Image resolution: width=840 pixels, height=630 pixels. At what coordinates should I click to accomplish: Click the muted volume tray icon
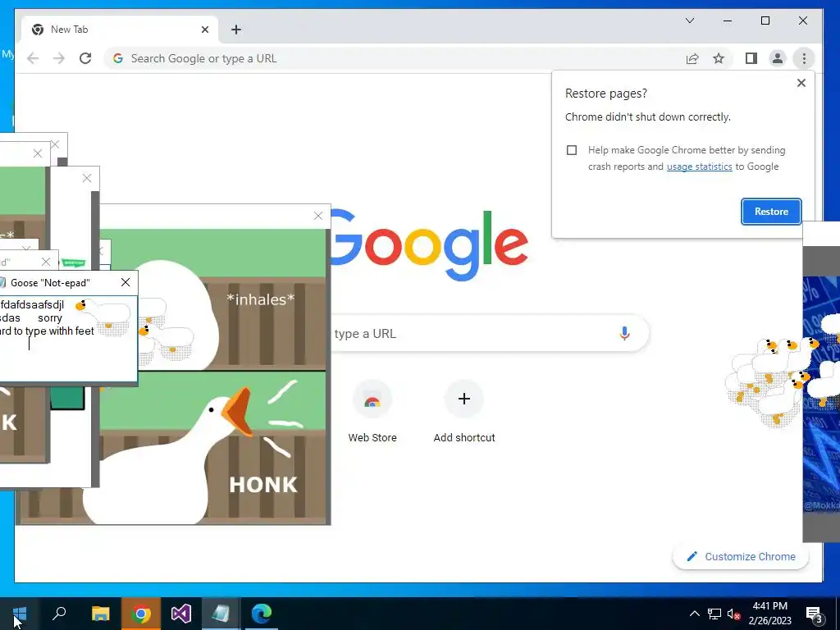point(733,614)
